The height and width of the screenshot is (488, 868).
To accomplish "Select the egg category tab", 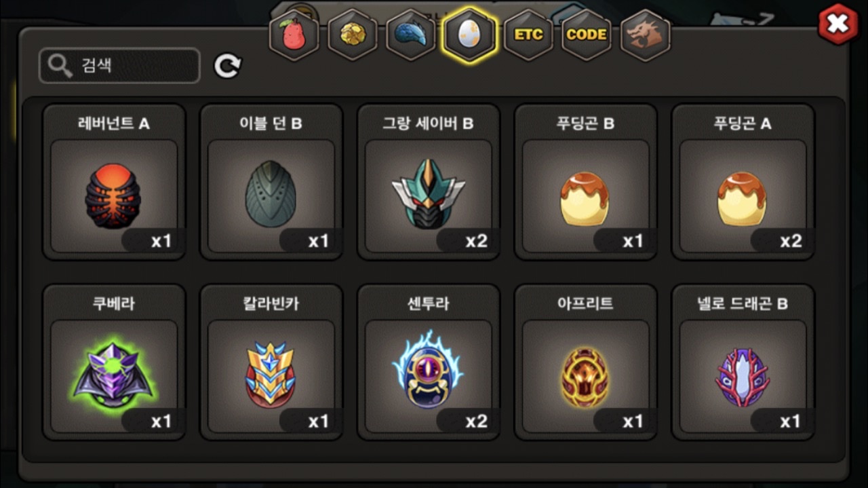I will pos(469,35).
